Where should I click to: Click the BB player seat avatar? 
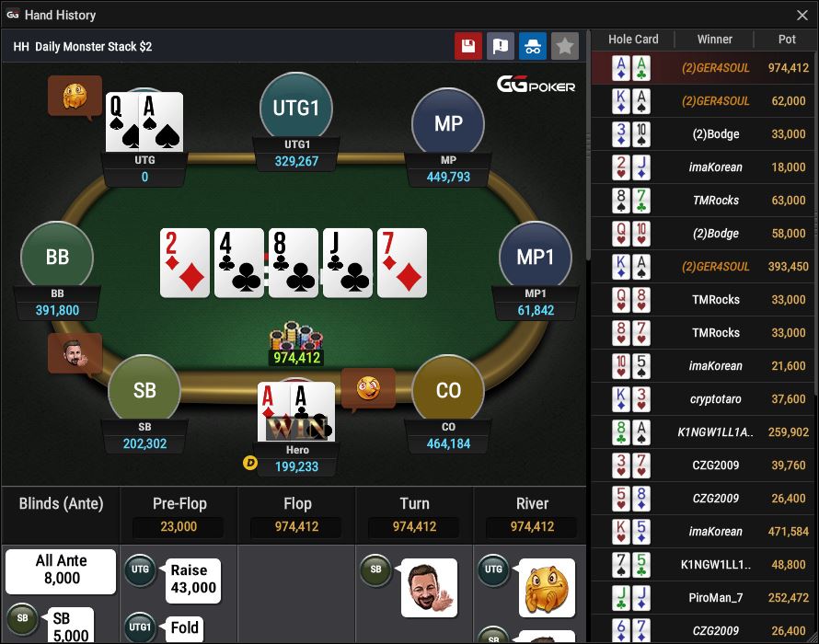click(x=57, y=257)
